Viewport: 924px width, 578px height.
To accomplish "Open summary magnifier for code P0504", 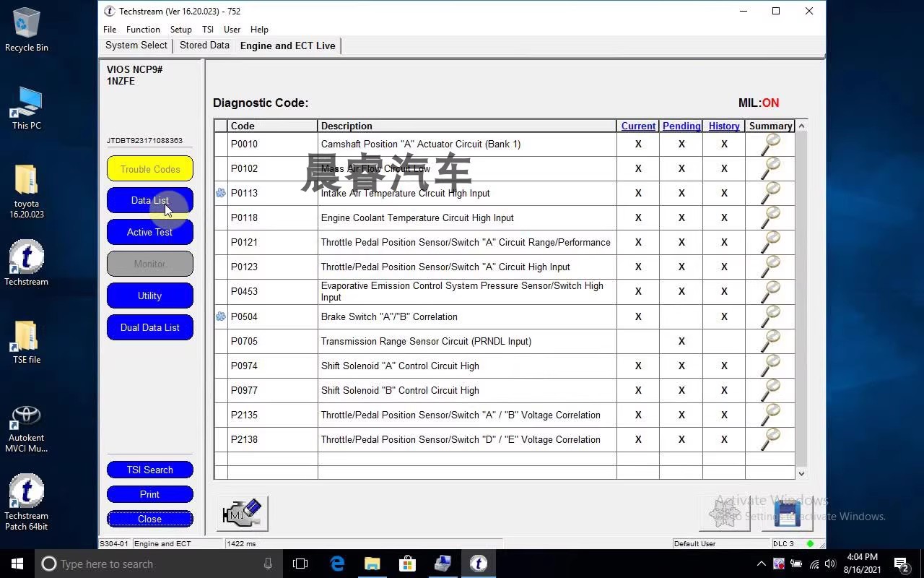I will click(x=770, y=316).
